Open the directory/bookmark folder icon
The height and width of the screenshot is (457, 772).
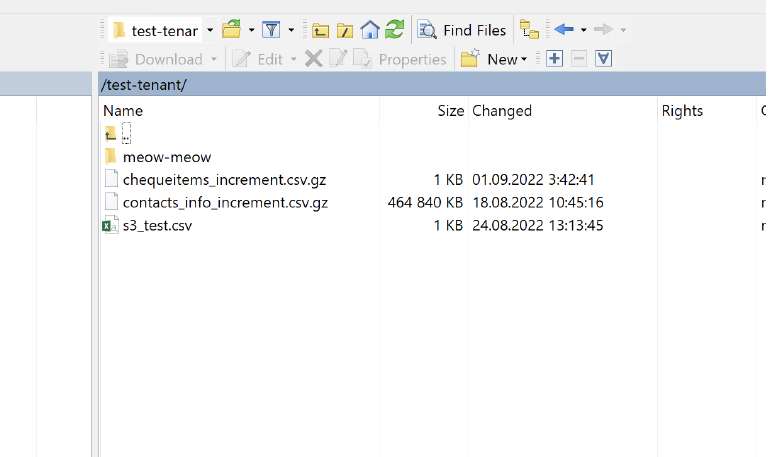(x=231, y=30)
